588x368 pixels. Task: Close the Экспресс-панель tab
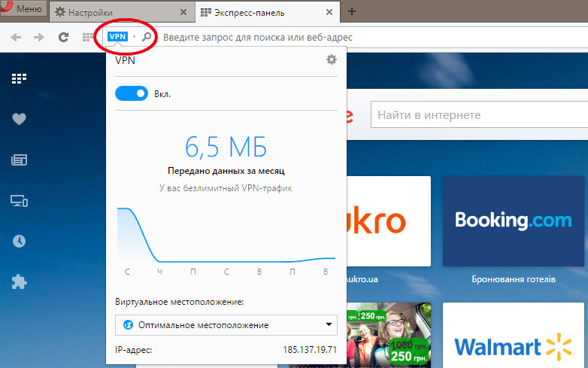pyautogui.click(x=329, y=12)
